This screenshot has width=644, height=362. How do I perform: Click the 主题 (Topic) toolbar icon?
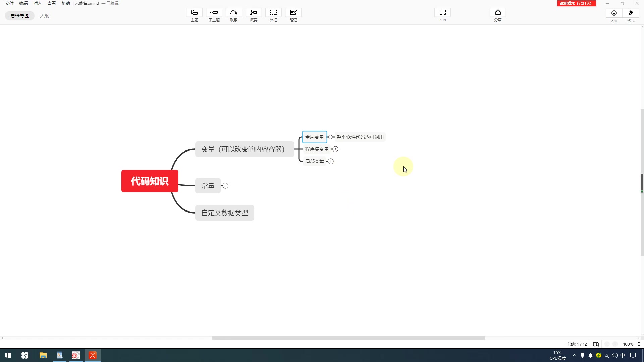point(194,13)
